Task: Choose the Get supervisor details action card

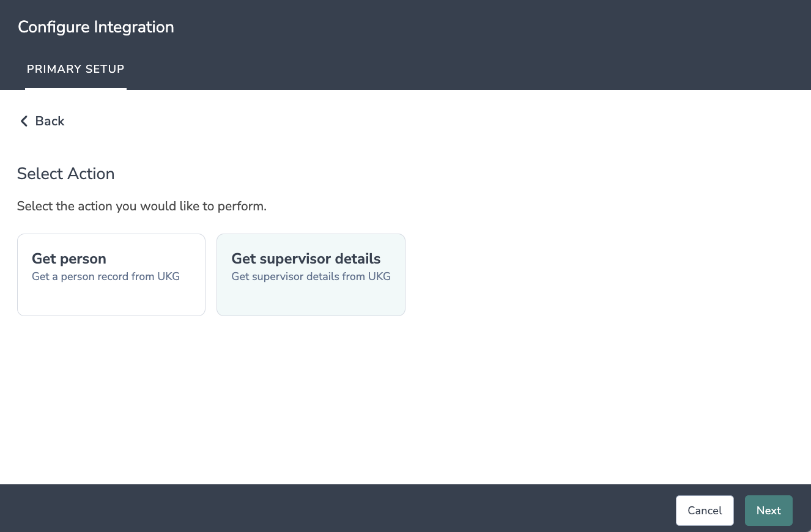Action: click(x=311, y=275)
